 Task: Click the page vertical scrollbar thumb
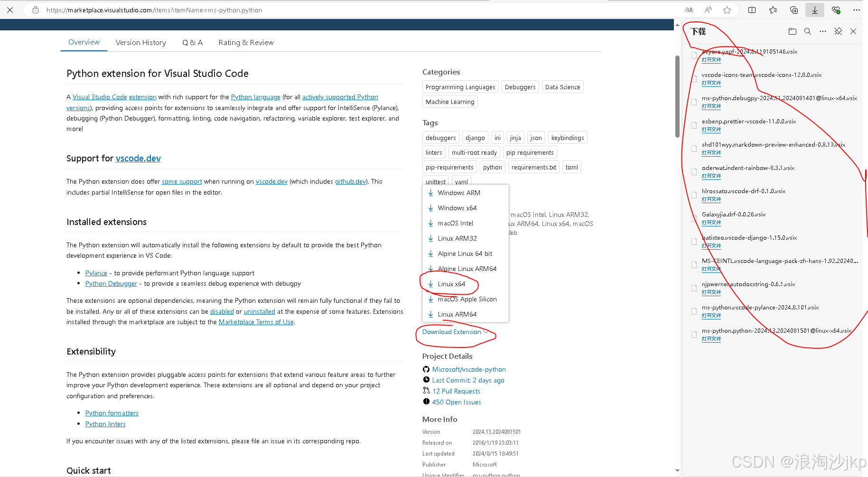(677, 96)
